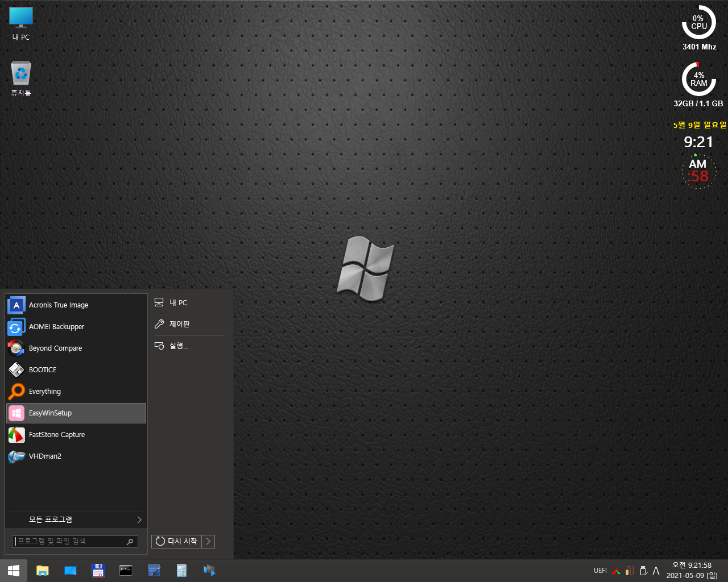Screen dimensions: 728x582
Task: Click the 프로그램 및 파일 검색 search box
Action: (x=75, y=542)
